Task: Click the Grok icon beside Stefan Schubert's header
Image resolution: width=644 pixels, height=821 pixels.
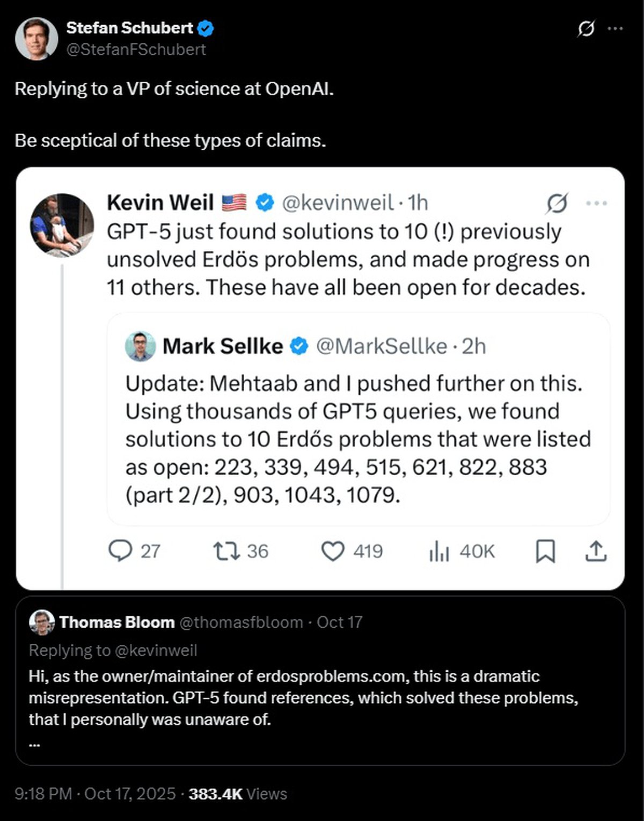Action: [x=586, y=28]
